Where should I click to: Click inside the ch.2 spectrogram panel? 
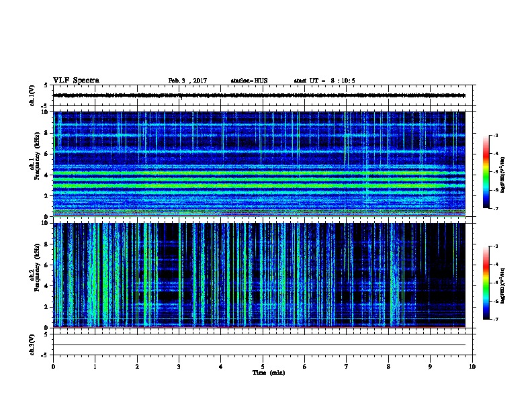259,275
